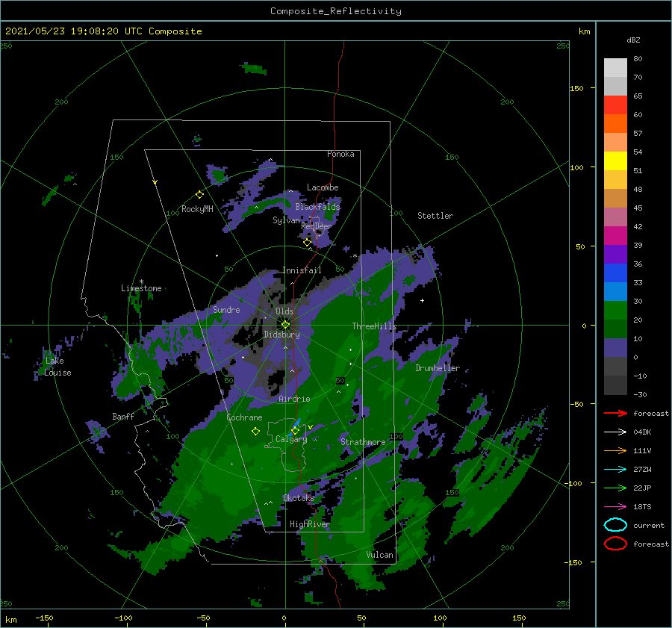Click the 2021/05/23 19:08:20 UTC timestamp

103,31
